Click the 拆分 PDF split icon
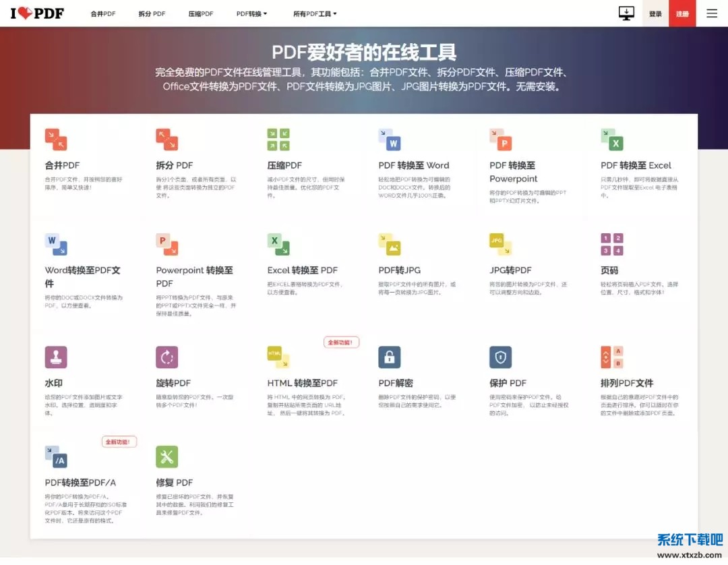Screen dimensions: 728x565 click(166, 140)
